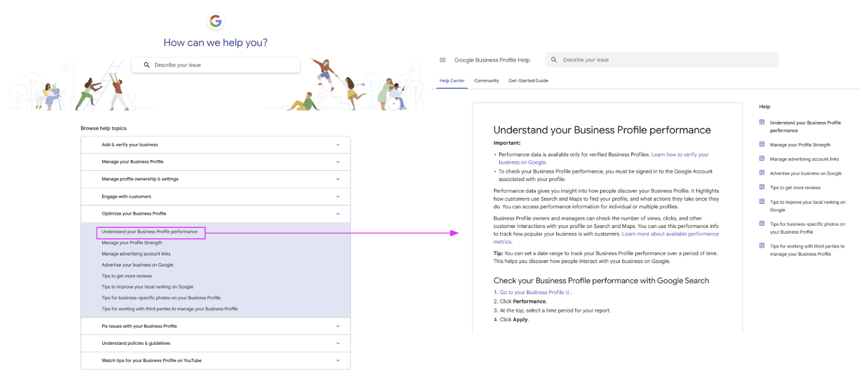Open Manage your Profile Strength in topic list
Screen dimensions: 868x388
coord(132,243)
